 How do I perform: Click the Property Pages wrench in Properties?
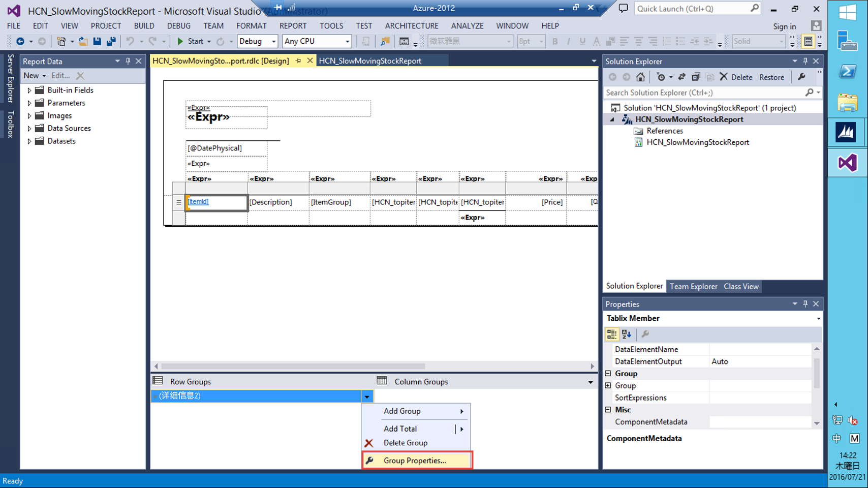645,334
